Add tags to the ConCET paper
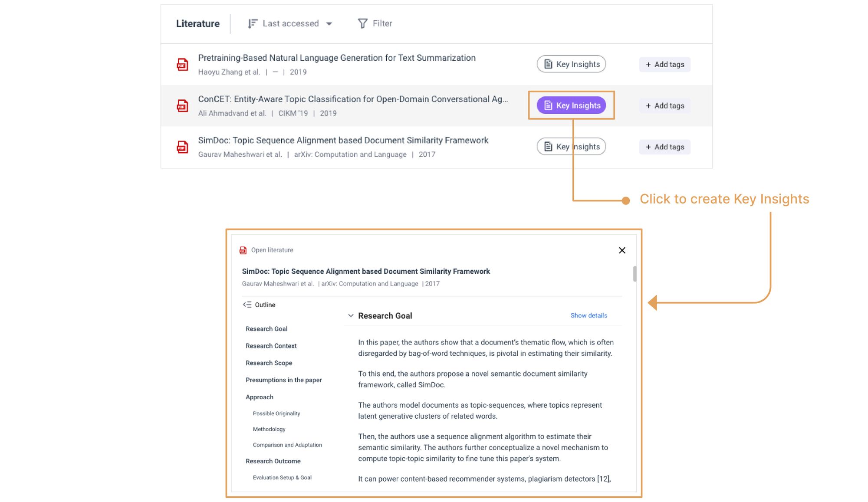Viewport: 868px width, 502px height. (x=664, y=106)
